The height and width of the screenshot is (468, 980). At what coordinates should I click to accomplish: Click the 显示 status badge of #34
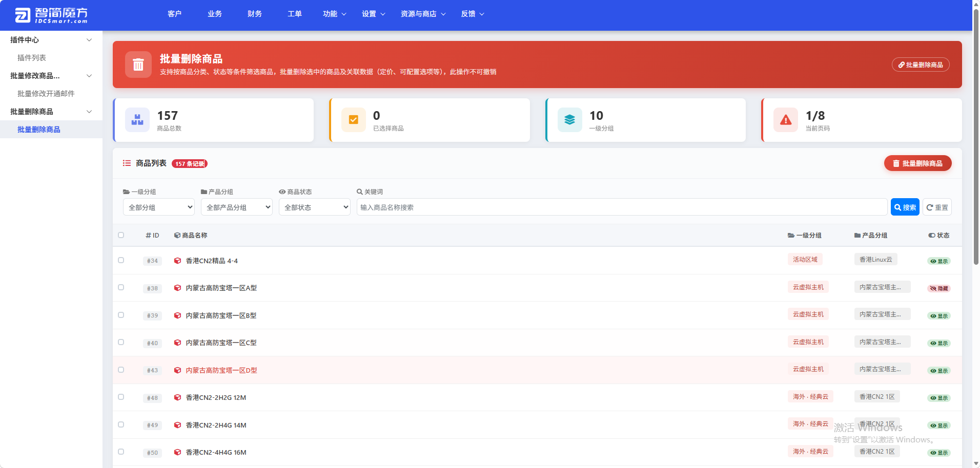[x=939, y=261]
